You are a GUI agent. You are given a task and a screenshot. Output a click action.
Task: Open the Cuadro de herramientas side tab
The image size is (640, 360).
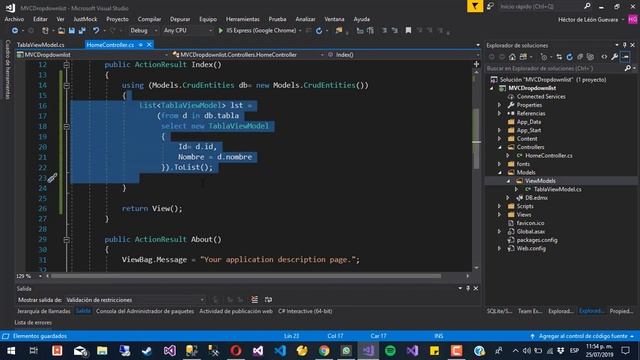pos(7,70)
